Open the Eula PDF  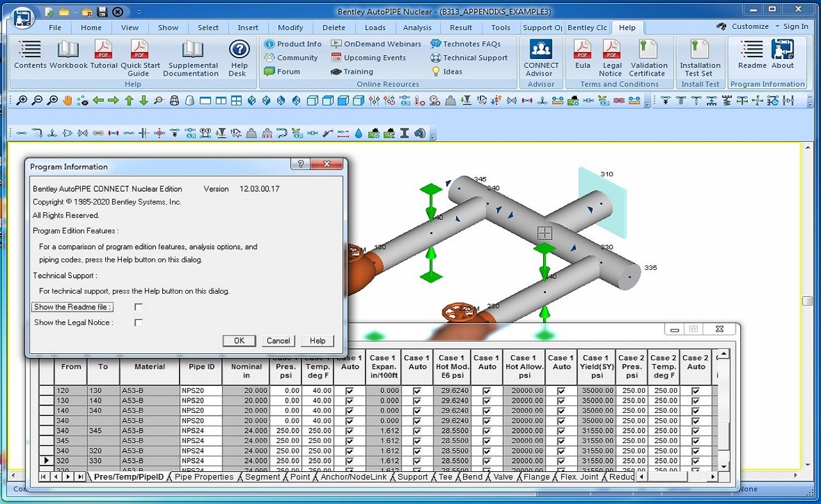coord(582,54)
